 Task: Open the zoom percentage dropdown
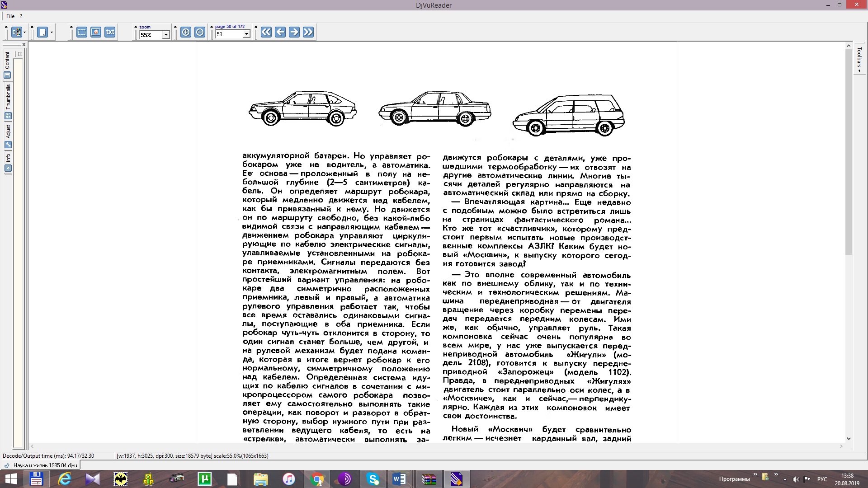pos(165,35)
